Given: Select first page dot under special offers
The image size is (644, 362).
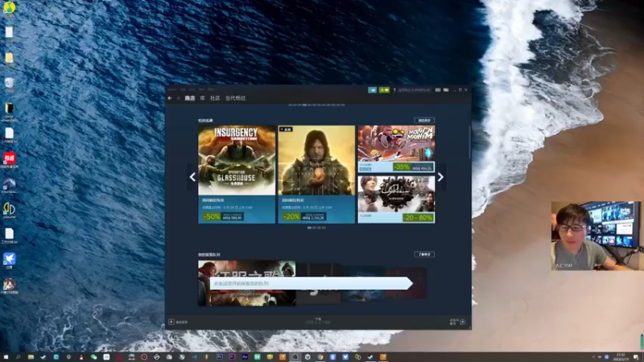Looking at the screenshot, I should tap(309, 228).
